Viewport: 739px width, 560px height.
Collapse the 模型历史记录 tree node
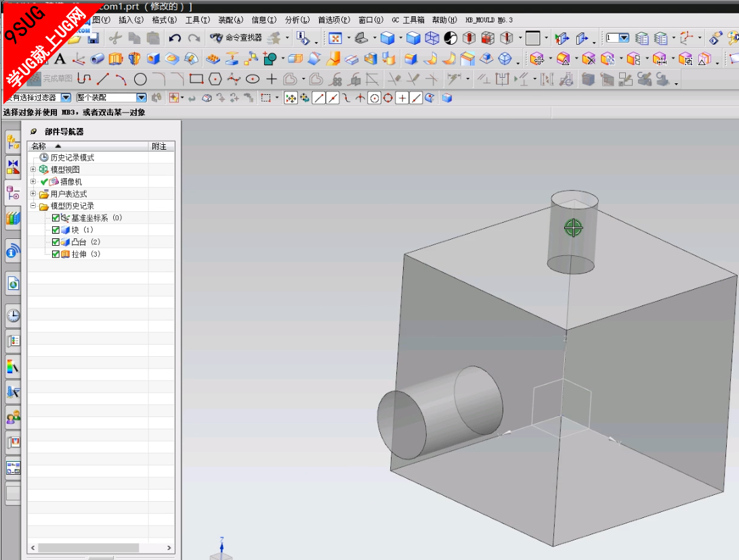point(33,205)
